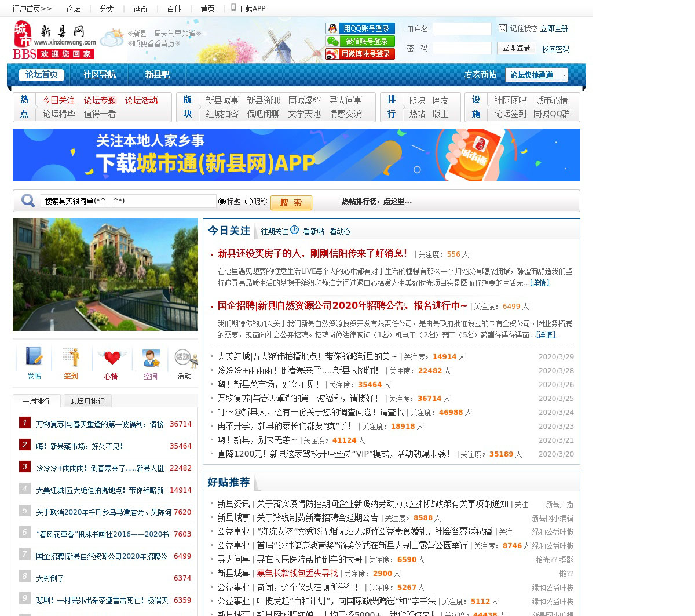Screen dimensions: 695x616
Task: Click 热帖排行榜，点这里 link
Action: click(x=376, y=201)
